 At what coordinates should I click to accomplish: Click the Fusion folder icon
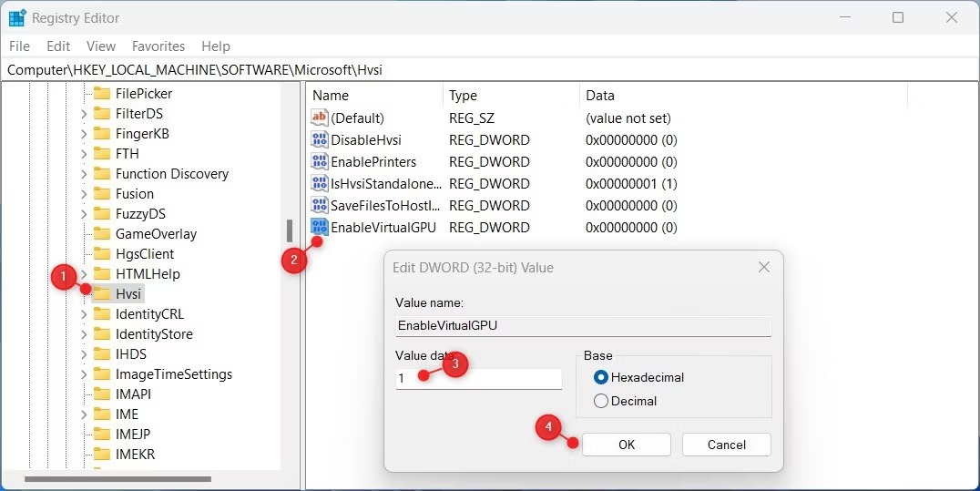point(102,193)
